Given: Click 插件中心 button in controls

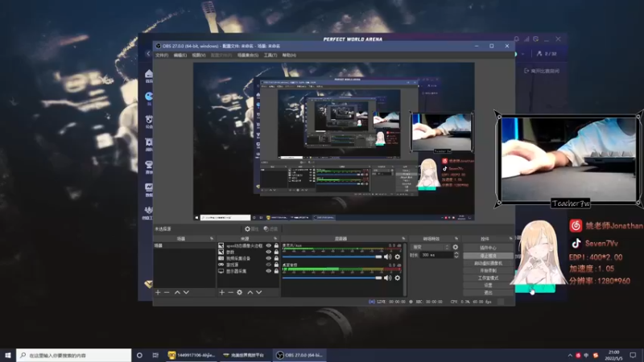Looking at the screenshot, I should pos(488,248).
